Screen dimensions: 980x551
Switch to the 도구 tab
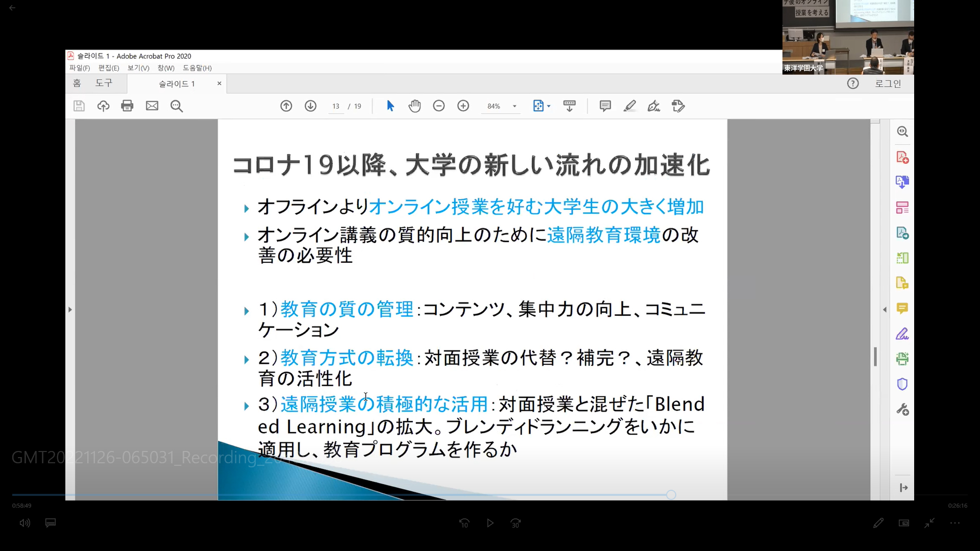tap(104, 83)
